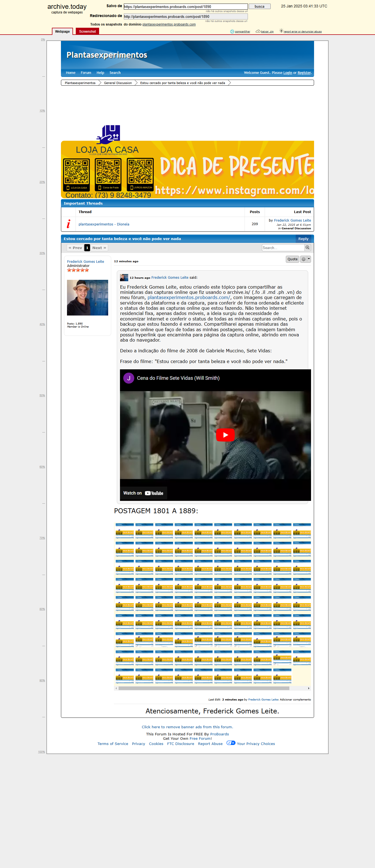
Task: Switch to the Screenshot tab
Action: coord(87,31)
